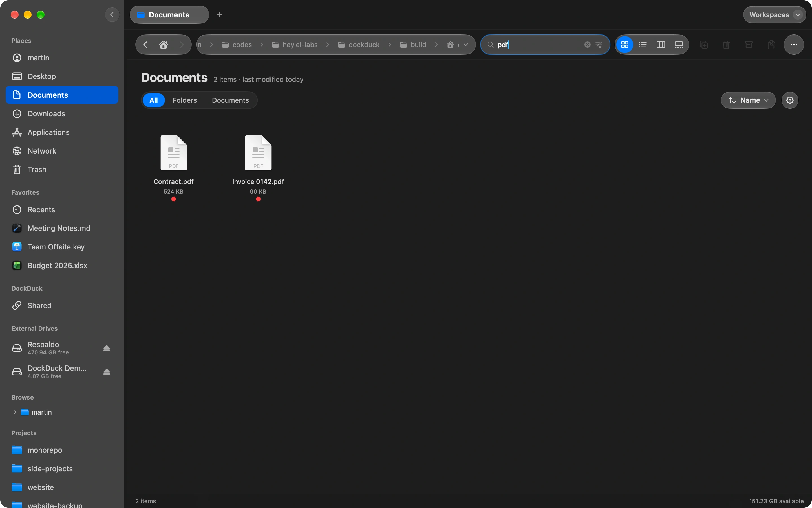Open the Shared DockDuck item
Image resolution: width=812 pixels, height=508 pixels.
point(62,305)
